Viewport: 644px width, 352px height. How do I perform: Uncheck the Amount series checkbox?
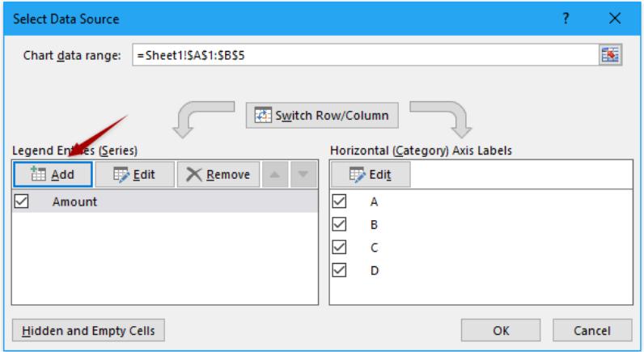click(x=21, y=201)
